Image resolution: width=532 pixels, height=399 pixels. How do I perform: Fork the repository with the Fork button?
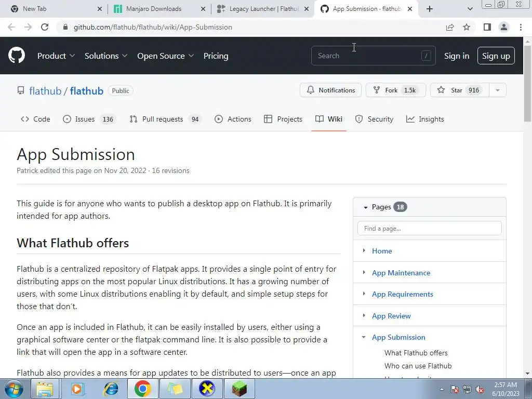click(x=395, y=90)
